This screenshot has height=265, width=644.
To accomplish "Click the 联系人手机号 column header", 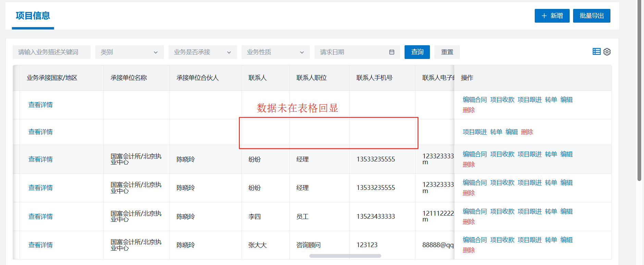I will coord(374,78).
